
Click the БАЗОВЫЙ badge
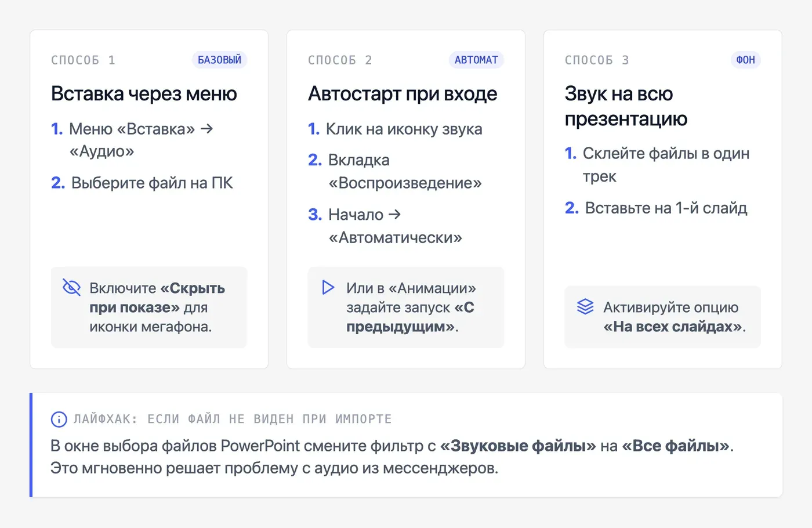pos(219,60)
